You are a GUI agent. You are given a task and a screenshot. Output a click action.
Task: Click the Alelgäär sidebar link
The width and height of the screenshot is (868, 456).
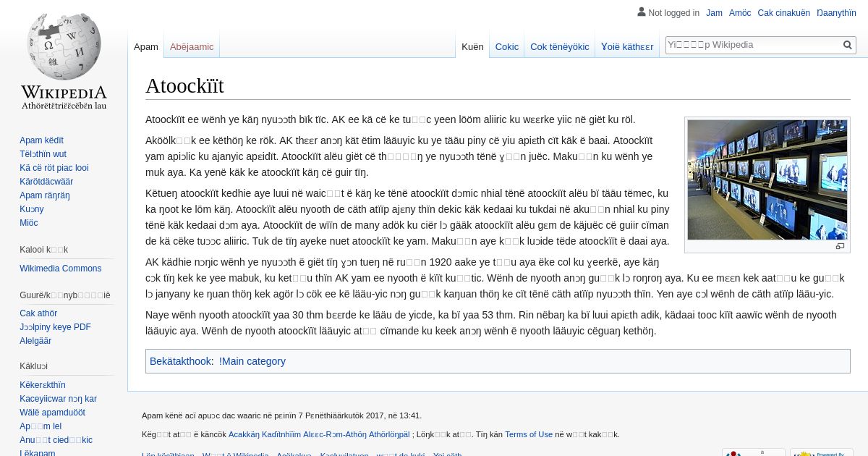pos(35,341)
